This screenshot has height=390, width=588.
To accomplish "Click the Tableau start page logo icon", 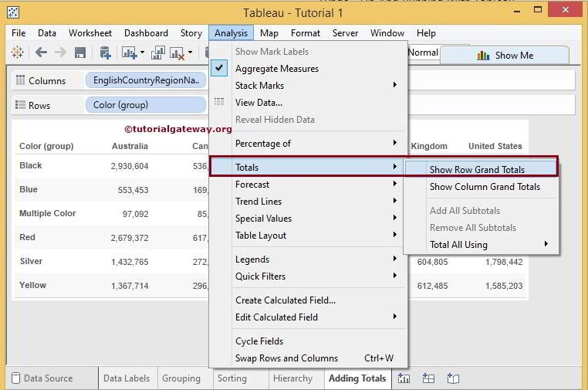I will [17, 53].
